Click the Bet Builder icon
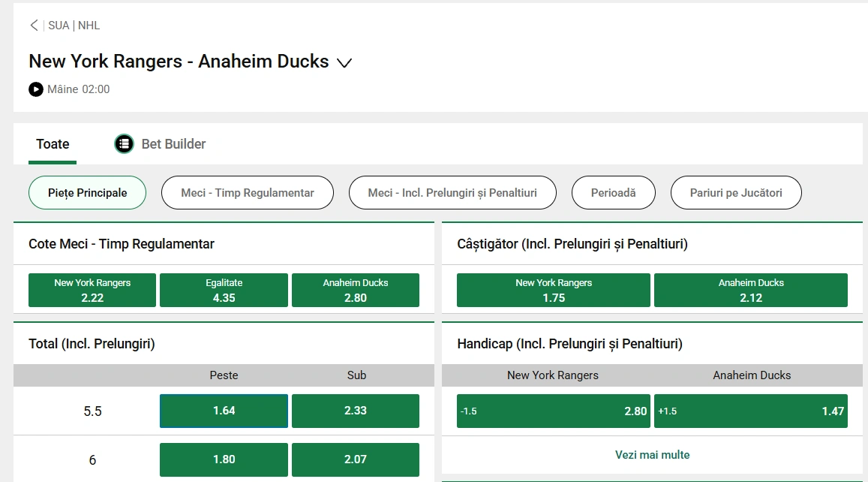The width and height of the screenshot is (868, 482). point(123,143)
